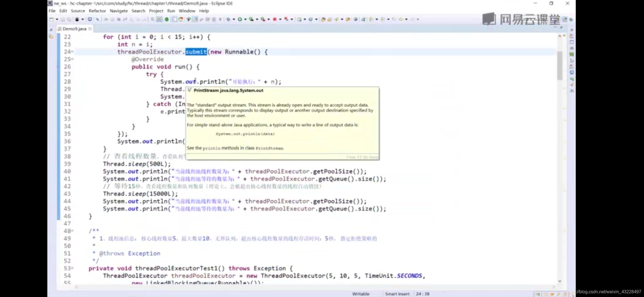Collapse the code fold at line 25
This screenshot has width=644, height=297.
pyautogui.click(x=72, y=59)
